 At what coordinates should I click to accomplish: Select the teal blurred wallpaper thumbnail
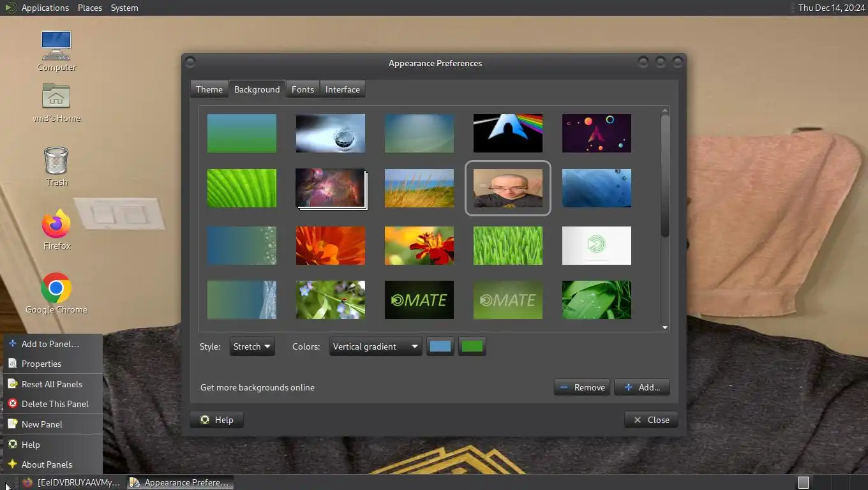[x=419, y=133]
